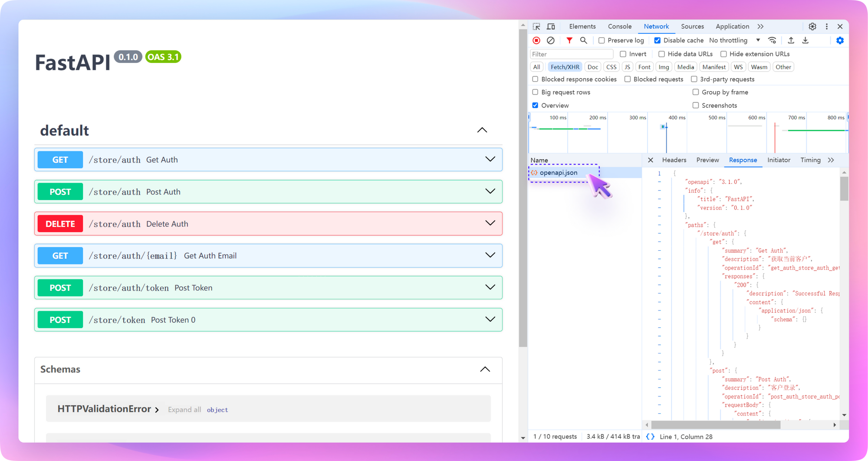
Task: Check Hide extension URLs
Action: (723, 54)
